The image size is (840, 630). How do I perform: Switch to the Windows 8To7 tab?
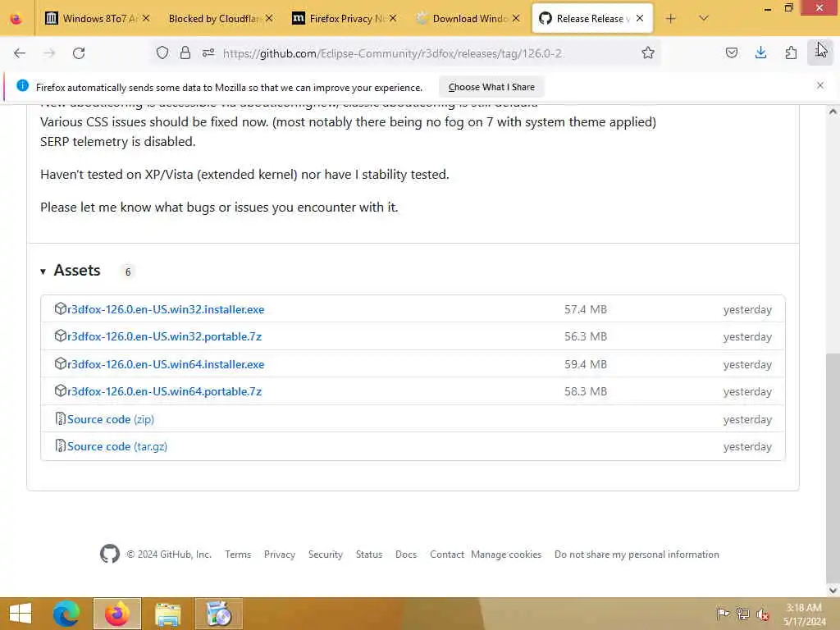(97, 19)
